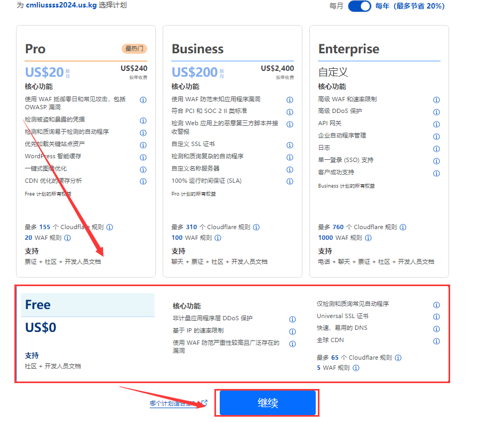Image resolution: width=504 pixels, height=422 pixels.
Task: Select 每年 billing option label
Action: pos(383,6)
